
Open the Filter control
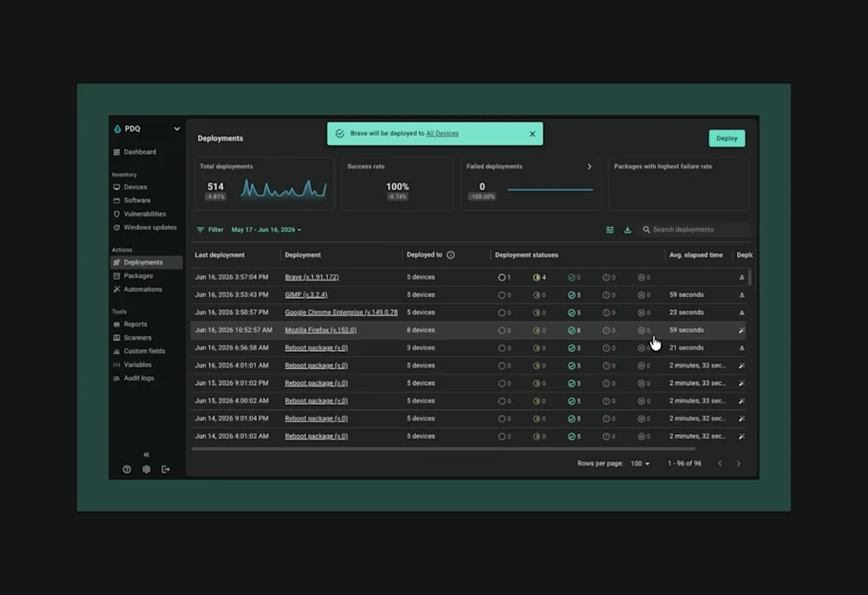click(210, 229)
